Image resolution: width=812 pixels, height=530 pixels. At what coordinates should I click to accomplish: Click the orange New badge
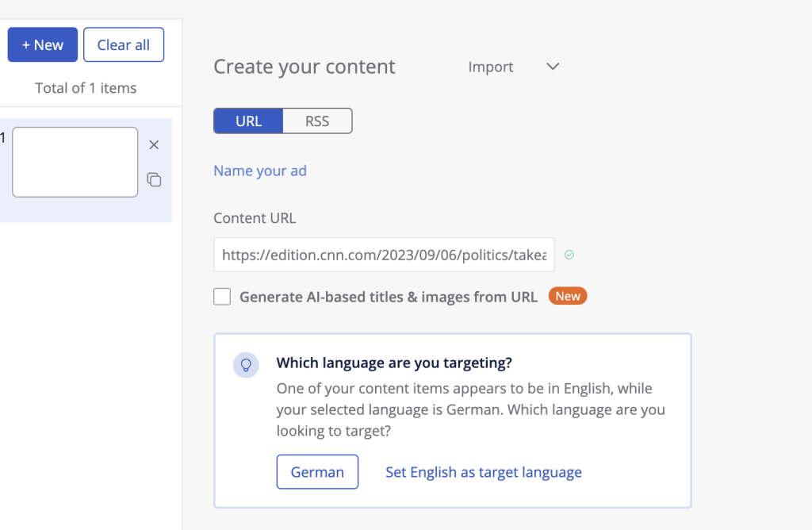568,297
